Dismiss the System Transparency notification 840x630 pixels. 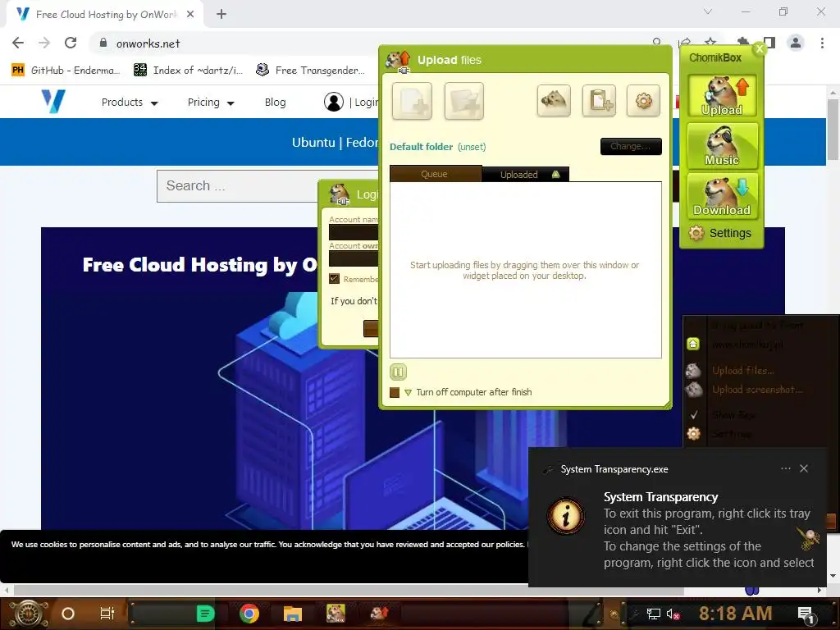point(804,468)
